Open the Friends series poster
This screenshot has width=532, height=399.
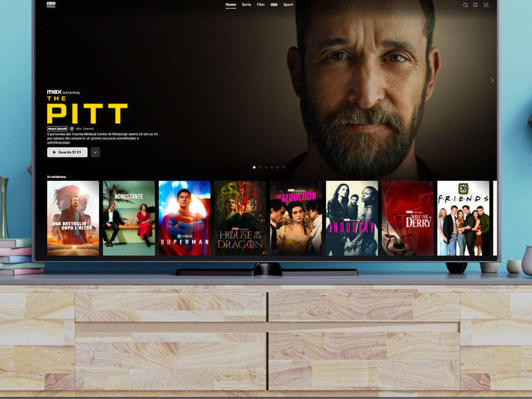[464, 218]
